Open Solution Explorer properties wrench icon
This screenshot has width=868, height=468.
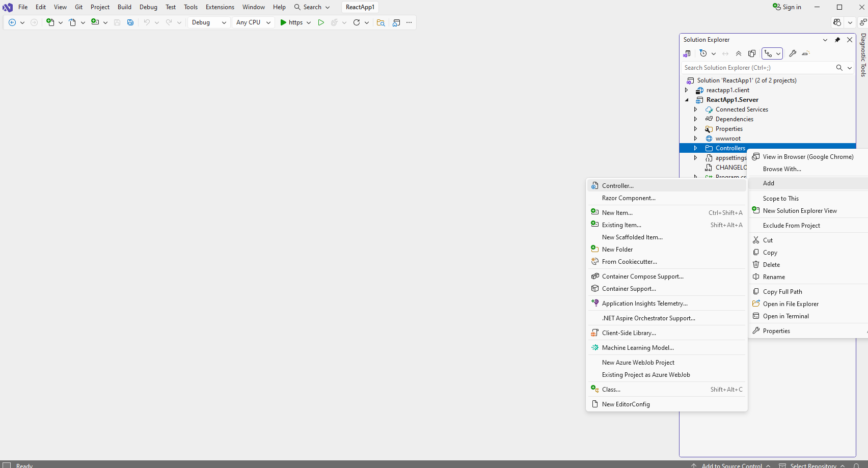793,53
